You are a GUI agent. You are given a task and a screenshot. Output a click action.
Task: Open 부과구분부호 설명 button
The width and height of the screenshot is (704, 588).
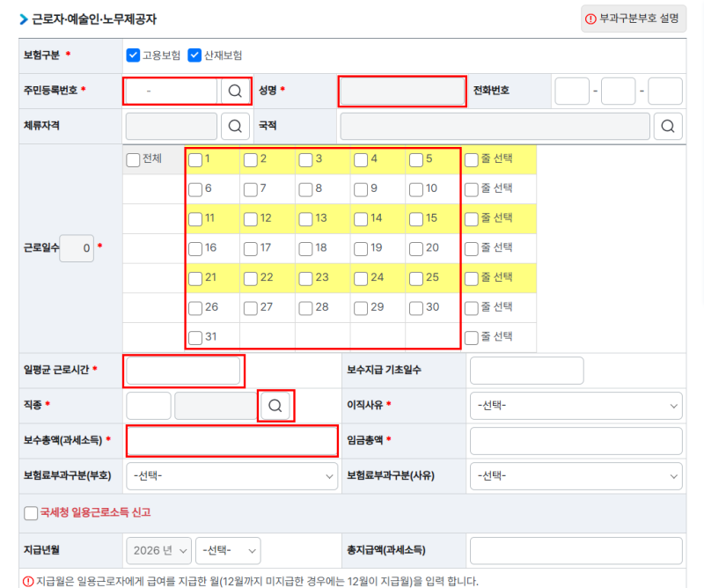[634, 18]
